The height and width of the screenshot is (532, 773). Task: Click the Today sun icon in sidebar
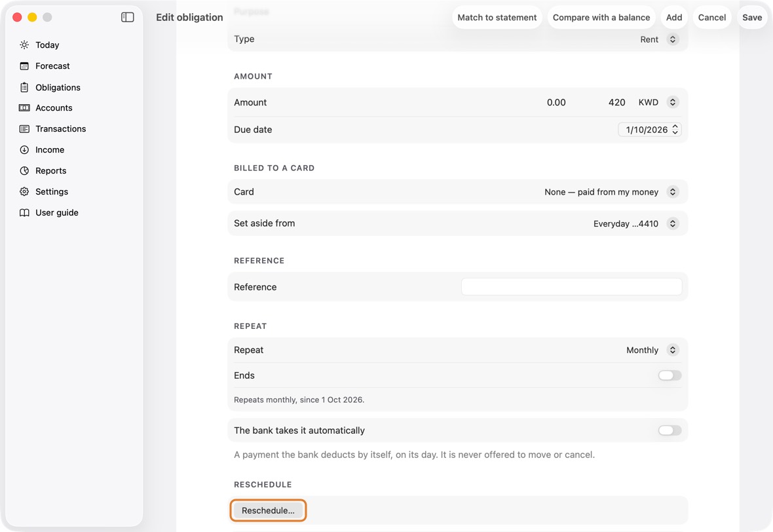point(24,45)
